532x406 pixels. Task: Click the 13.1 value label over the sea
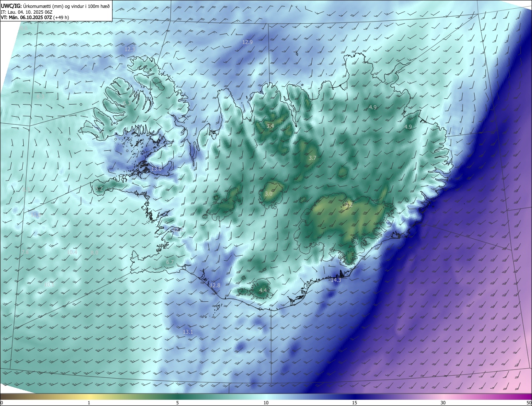click(x=188, y=332)
